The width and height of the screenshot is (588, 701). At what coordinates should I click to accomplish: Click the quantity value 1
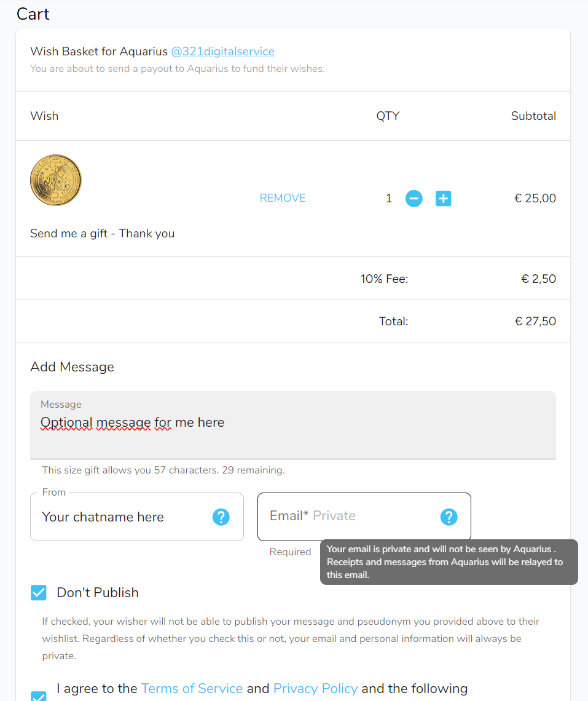coord(388,199)
